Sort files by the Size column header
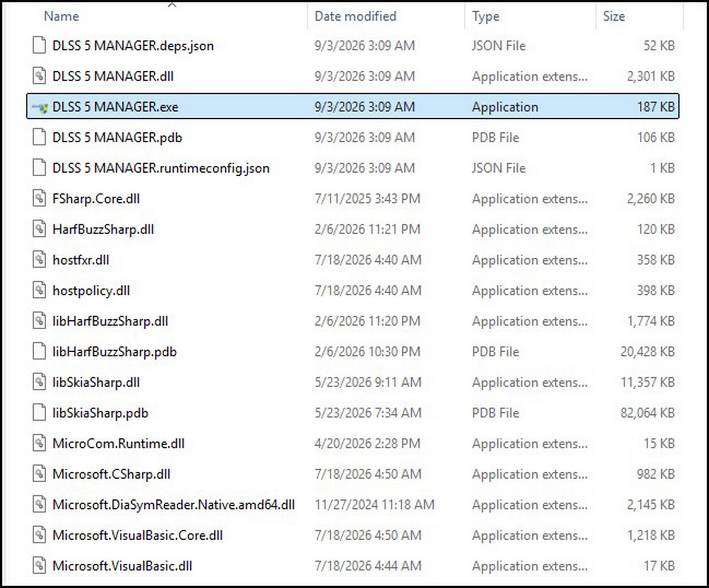Screen dimensions: 709x588 (x=614, y=16)
